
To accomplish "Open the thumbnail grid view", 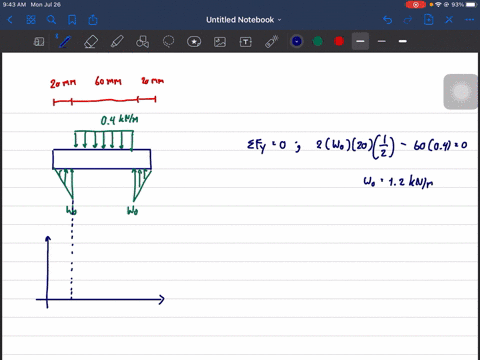I will coord(31,20).
